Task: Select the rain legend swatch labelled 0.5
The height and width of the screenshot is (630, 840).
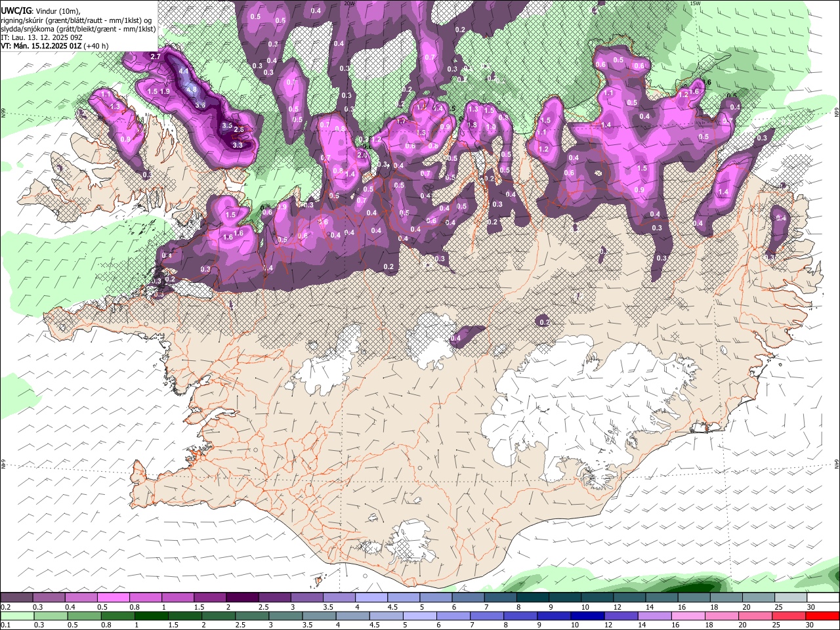Action: point(84,616)
